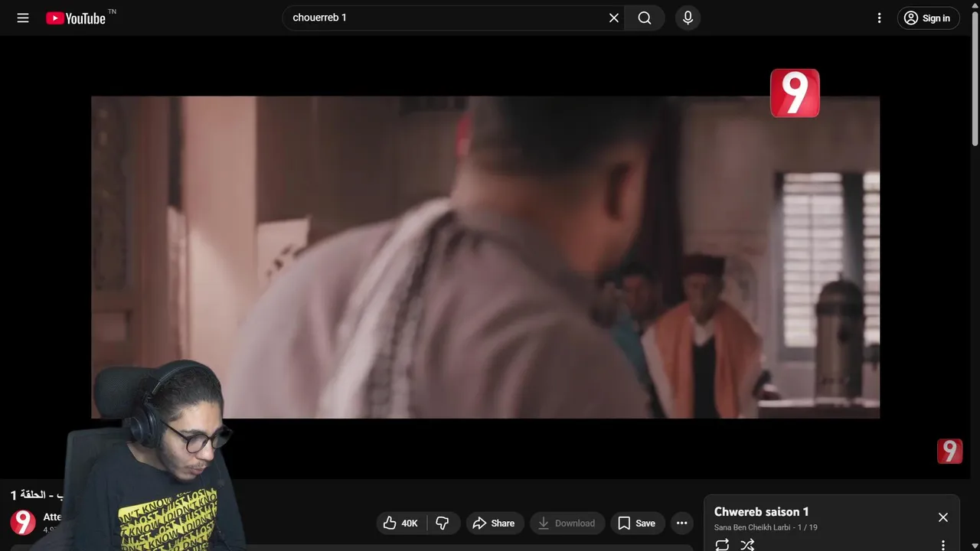Go to the YouTube home logo
980x551 pixels.
(x=75, y=18)
